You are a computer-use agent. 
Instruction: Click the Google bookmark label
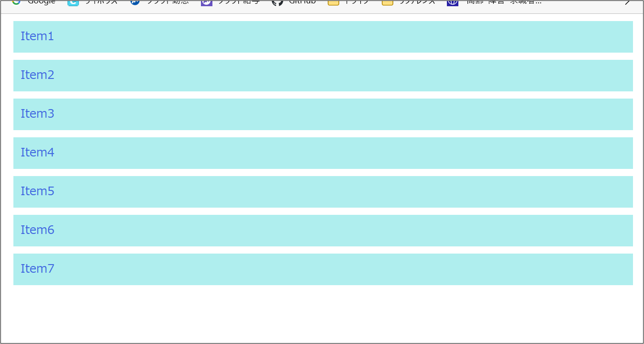click(41, 2)
